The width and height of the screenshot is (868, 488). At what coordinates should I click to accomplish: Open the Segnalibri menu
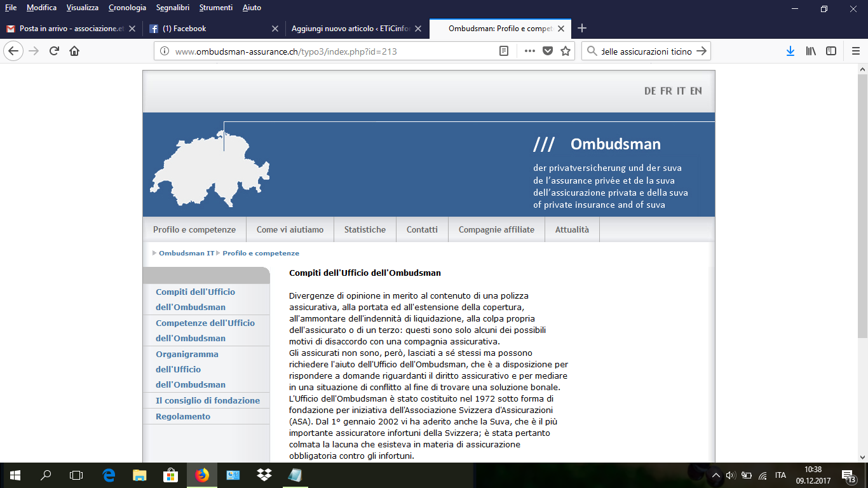173,8
